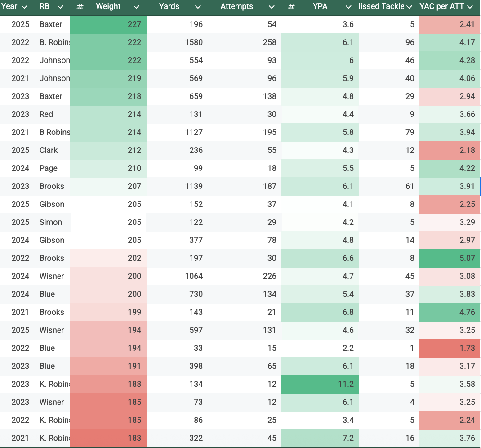Open the Yards column dropdown arrow
The image size is (481, 448).
click(197, 7)
